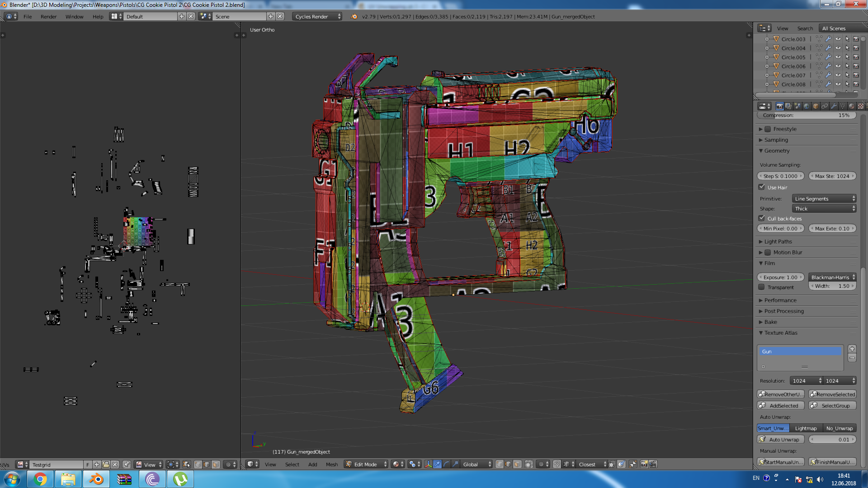Open the Edit Mode dropdown

click(366, 464)
